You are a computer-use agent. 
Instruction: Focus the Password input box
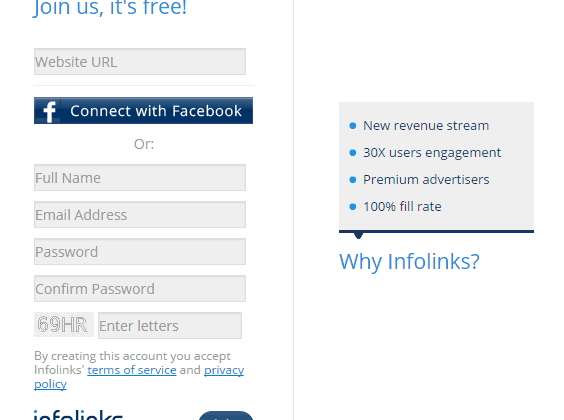coord(140,252)
